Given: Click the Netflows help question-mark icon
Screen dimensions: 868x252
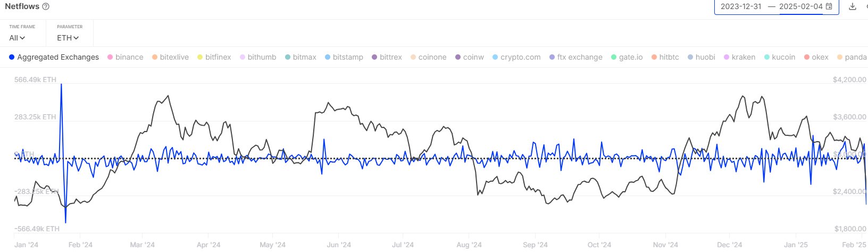Looking at the screenshot, I should 46,7.
